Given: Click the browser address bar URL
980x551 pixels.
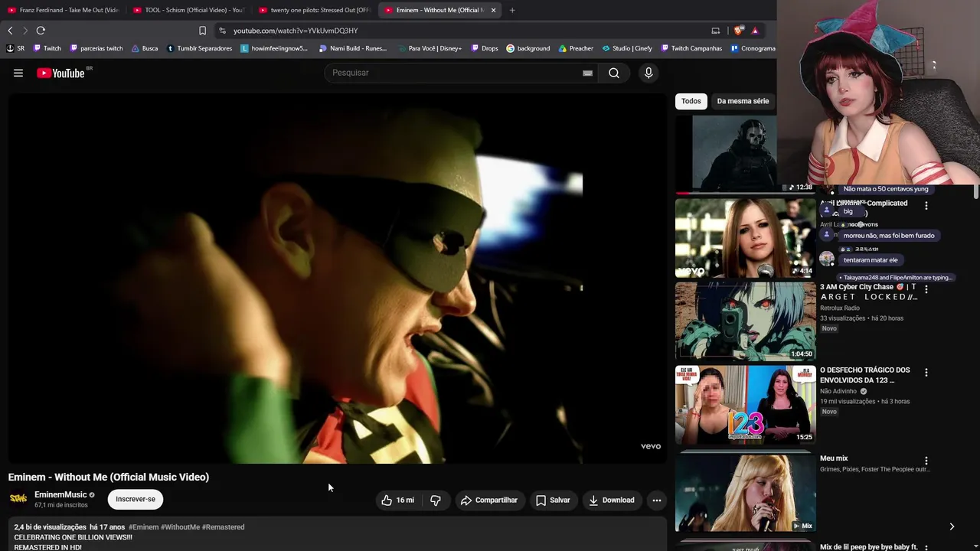Looking at the screenshot, I should [296, 31].
